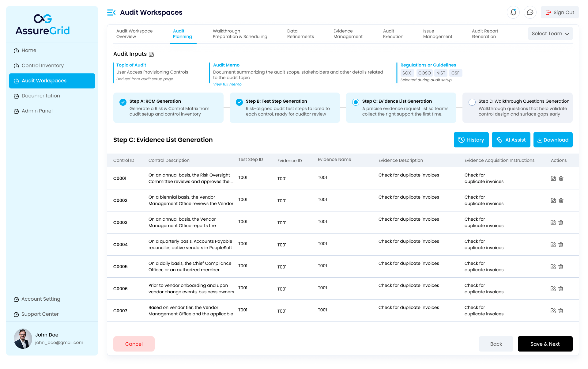Launch AI Assist

click(x=511, y=140)
